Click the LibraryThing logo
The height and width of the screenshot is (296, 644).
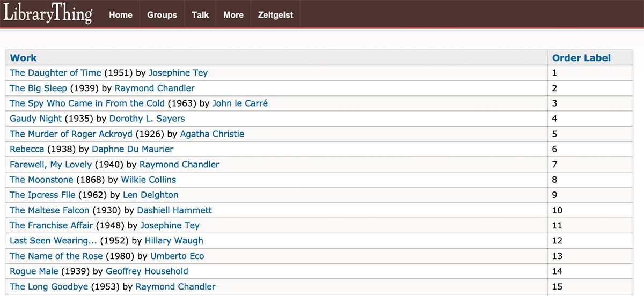(48, 13)
